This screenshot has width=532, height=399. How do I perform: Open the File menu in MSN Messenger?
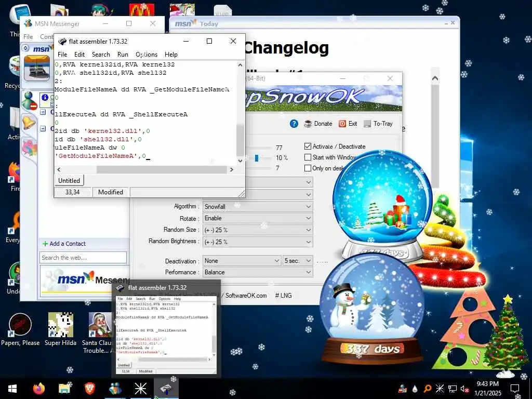28,37
